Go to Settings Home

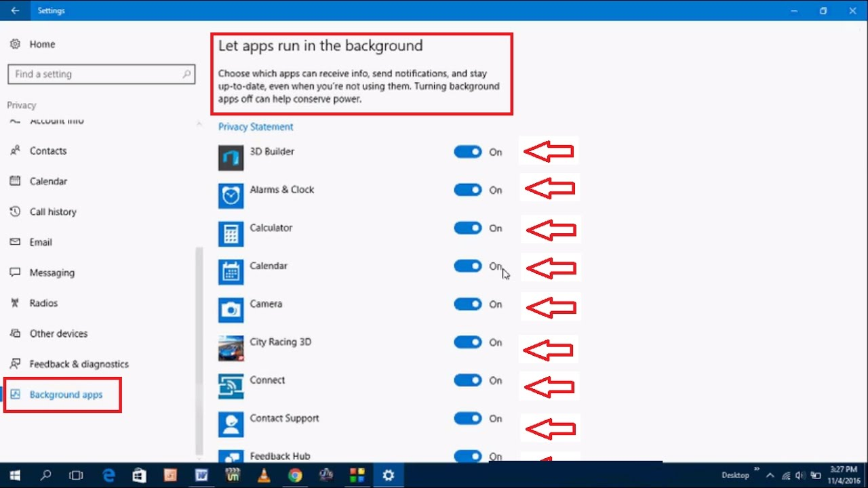(42, 44)
